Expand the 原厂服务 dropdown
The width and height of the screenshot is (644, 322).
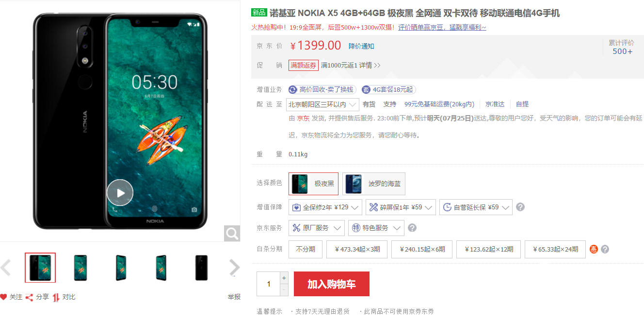point(317,228)
